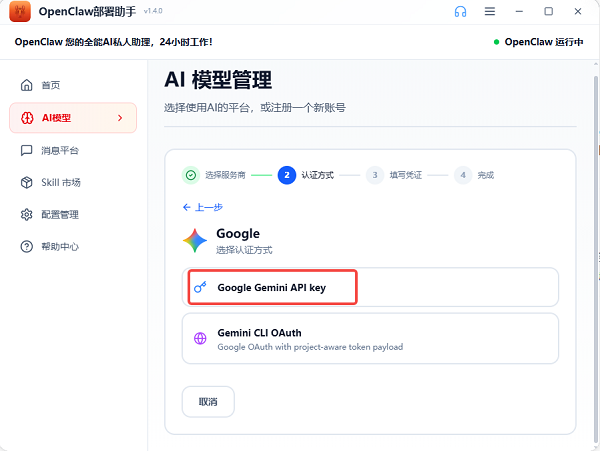
Task: Click the 配置管理 gear icon
Action: point(26,215)
